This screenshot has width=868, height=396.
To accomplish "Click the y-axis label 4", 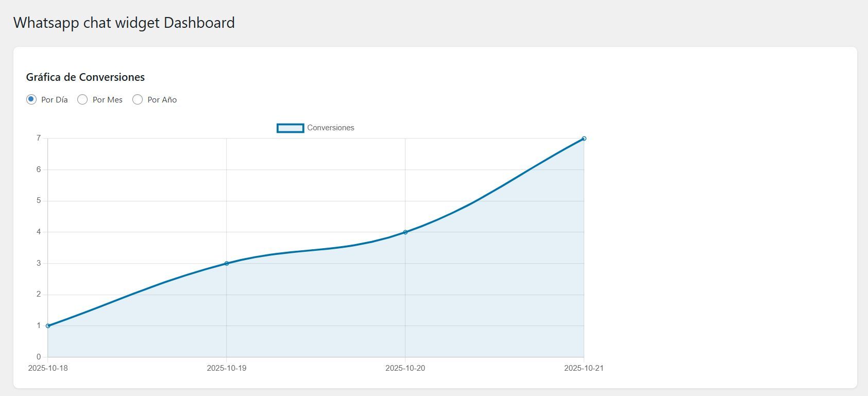I will pos(39,232).
